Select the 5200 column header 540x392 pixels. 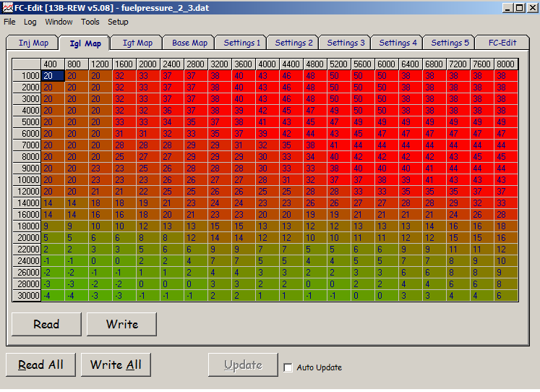pos(339,64)
